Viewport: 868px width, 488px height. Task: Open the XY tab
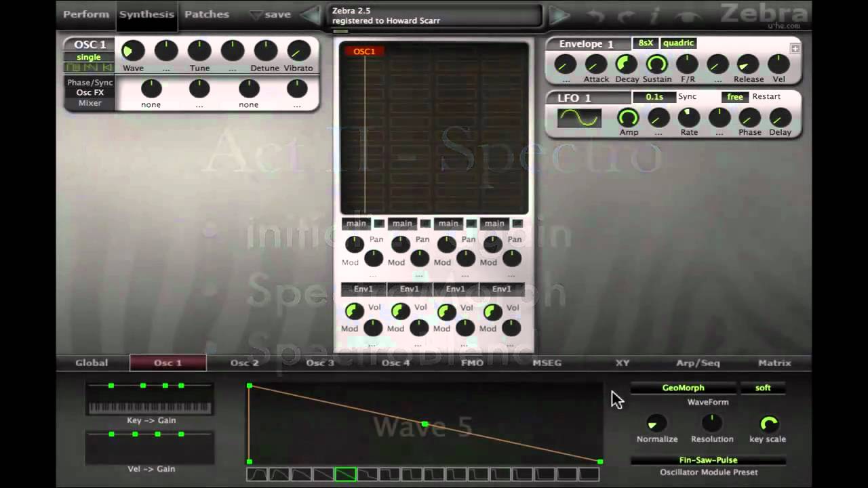pyautogui.click(x=623, y=363)
